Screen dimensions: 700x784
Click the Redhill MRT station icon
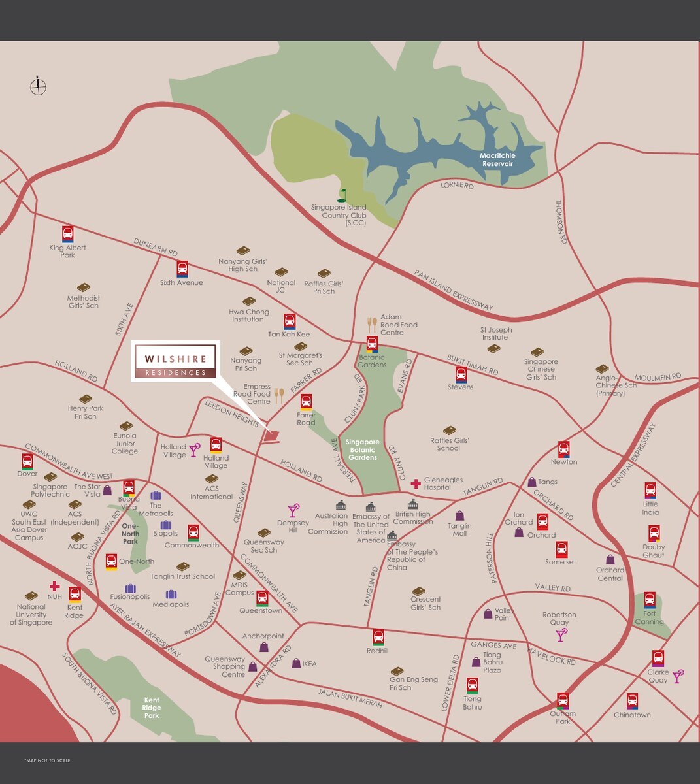[x=378, y=637]
